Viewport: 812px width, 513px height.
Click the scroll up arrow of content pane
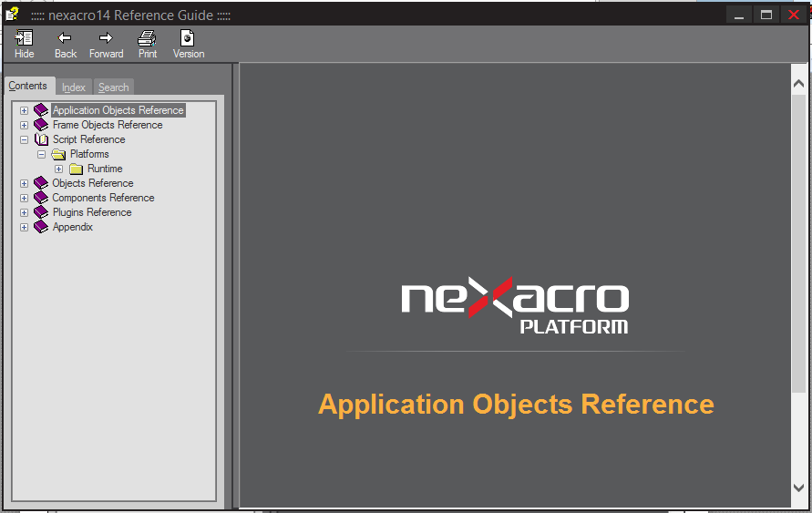[x=798, y=83]
